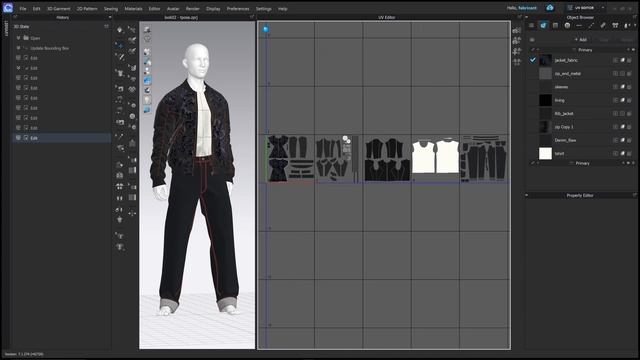Click the Simulate tool at top of toolbar
640x360 pixels.
[x=120, y=30]
